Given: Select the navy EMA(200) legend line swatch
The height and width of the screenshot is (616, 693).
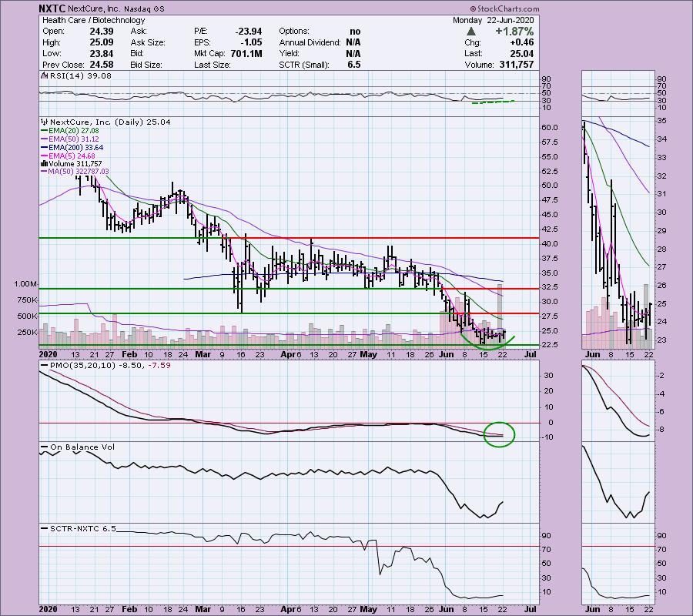Looking at the screenshot, I should [x=44, y=148].
